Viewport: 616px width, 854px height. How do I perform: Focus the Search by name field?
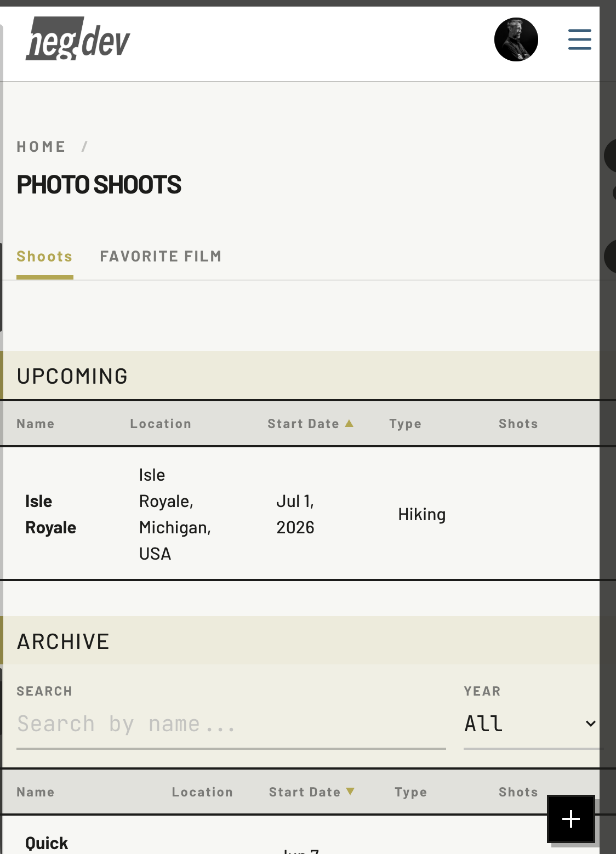tap(231, 724)
